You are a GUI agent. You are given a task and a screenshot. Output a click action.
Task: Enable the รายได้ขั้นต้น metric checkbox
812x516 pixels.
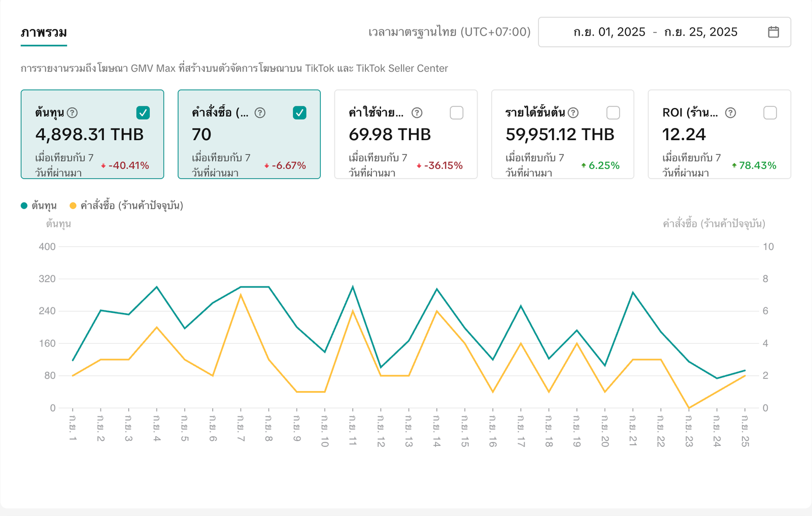(x=613, y=113)
